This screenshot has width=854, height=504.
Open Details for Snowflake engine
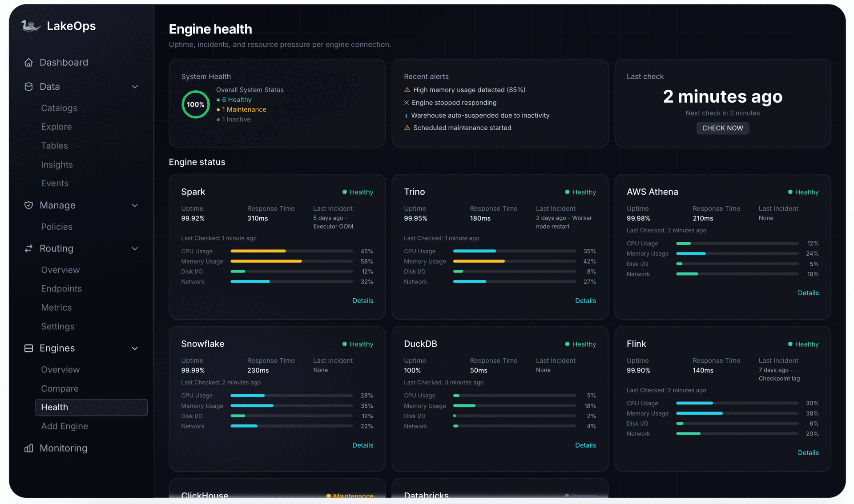tap(363, 445)
